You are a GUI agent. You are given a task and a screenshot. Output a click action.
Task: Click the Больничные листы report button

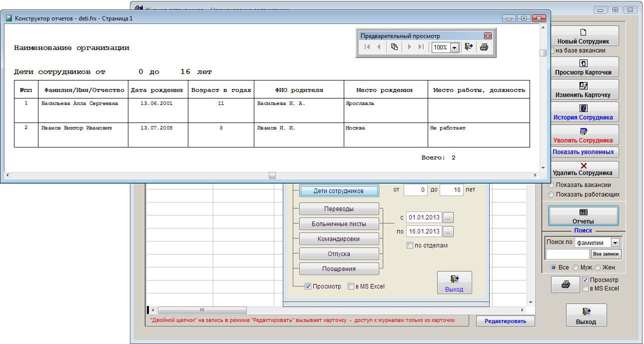pos(339,224)
